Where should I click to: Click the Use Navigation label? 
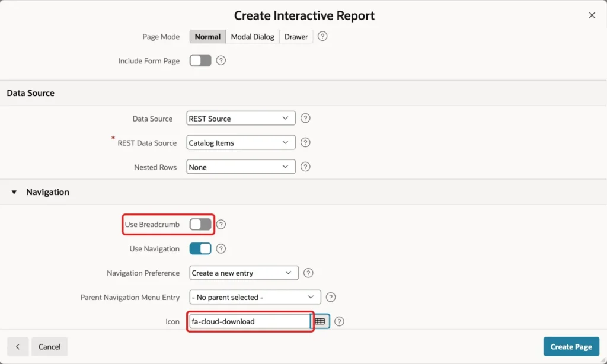tap(155, 249)
